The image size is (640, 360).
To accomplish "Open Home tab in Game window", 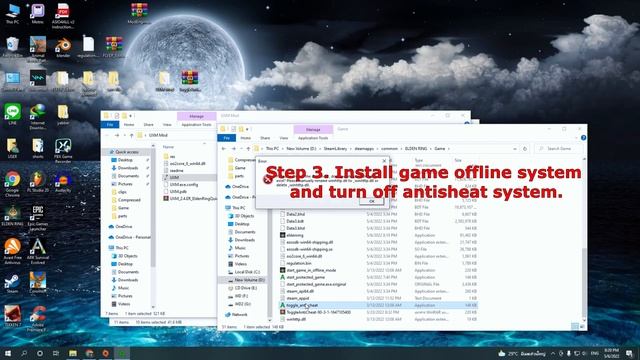I will click(x=245, y=138).
